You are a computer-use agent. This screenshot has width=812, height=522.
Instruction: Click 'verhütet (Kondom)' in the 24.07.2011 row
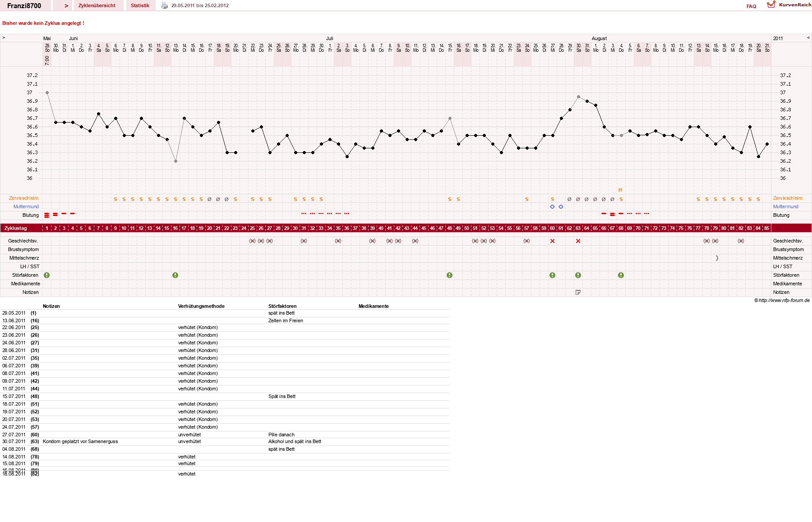pos(198,427)
